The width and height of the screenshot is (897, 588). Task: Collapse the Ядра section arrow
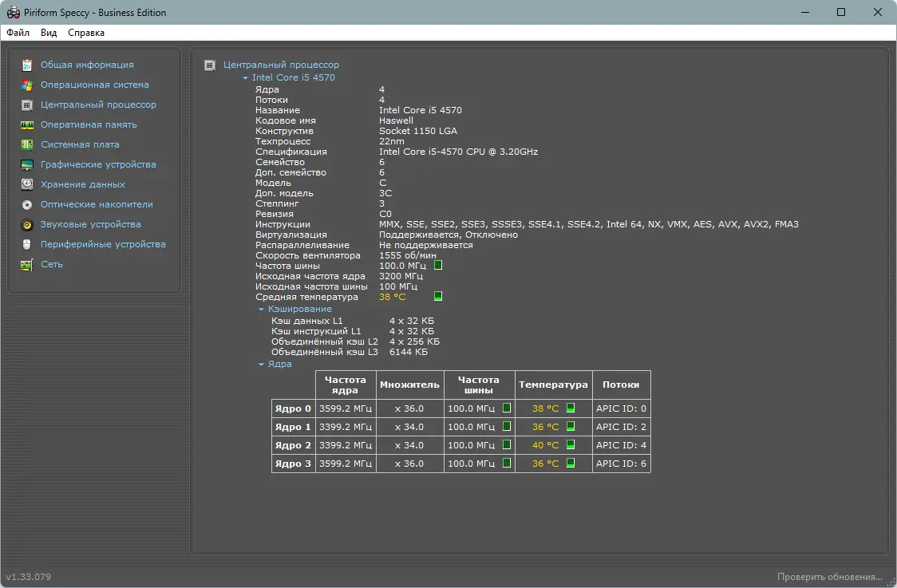tap(262, 365)
